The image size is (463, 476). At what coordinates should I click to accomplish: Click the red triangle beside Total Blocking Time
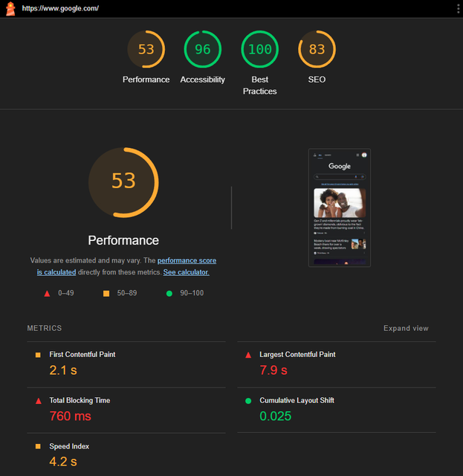[x=39, y=401]
